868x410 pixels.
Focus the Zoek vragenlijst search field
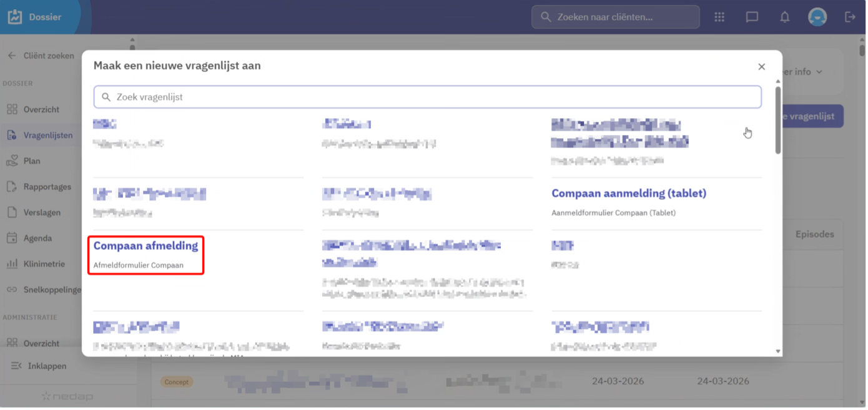[427, 97]
